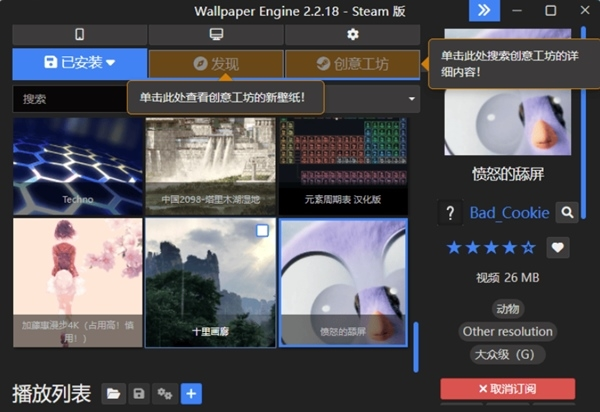Expand the 已安装 installed dropdown

coord(80,63)
